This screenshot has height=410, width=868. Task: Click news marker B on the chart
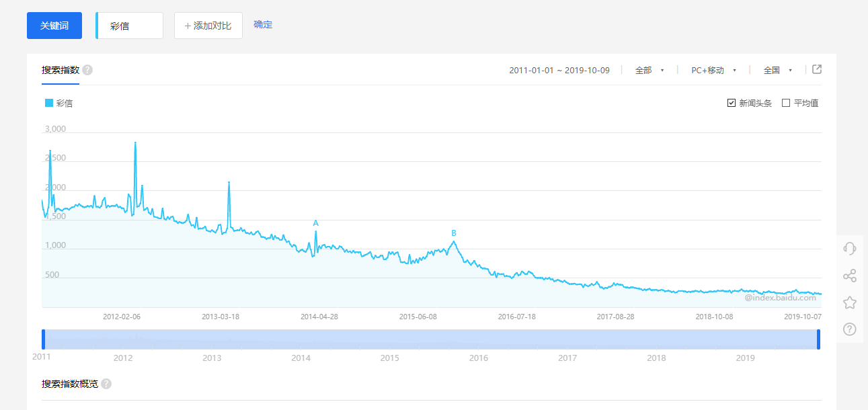pos(454,233)
